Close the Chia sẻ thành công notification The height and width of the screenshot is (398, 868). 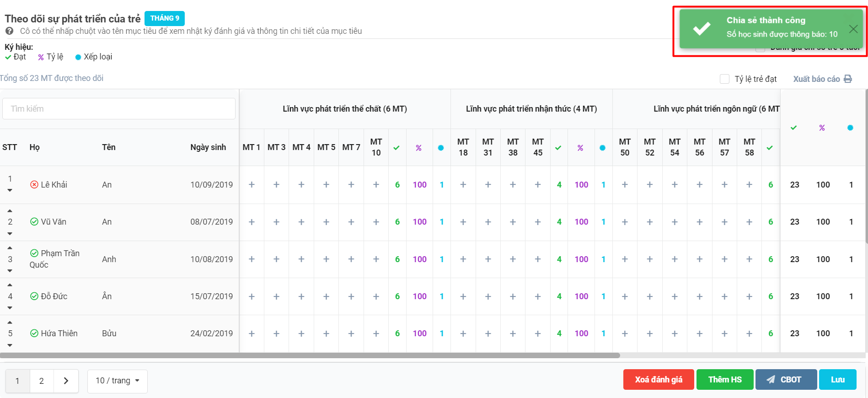pos(853,29)
